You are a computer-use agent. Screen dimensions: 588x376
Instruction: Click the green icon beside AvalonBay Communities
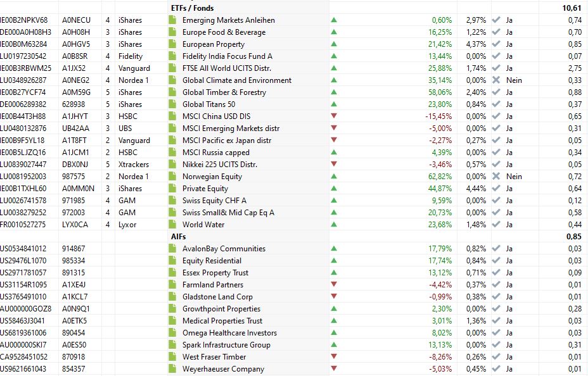172,249
